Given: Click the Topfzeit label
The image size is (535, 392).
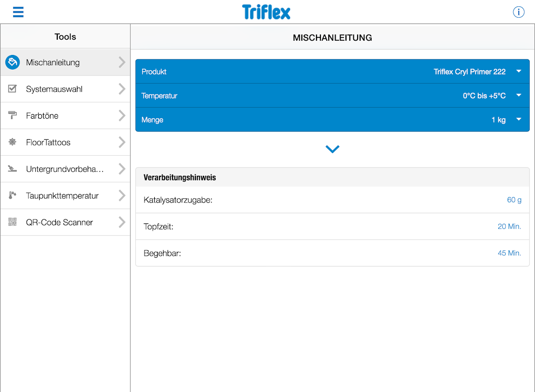Looking at the screenshot, I should click(158, 226).
